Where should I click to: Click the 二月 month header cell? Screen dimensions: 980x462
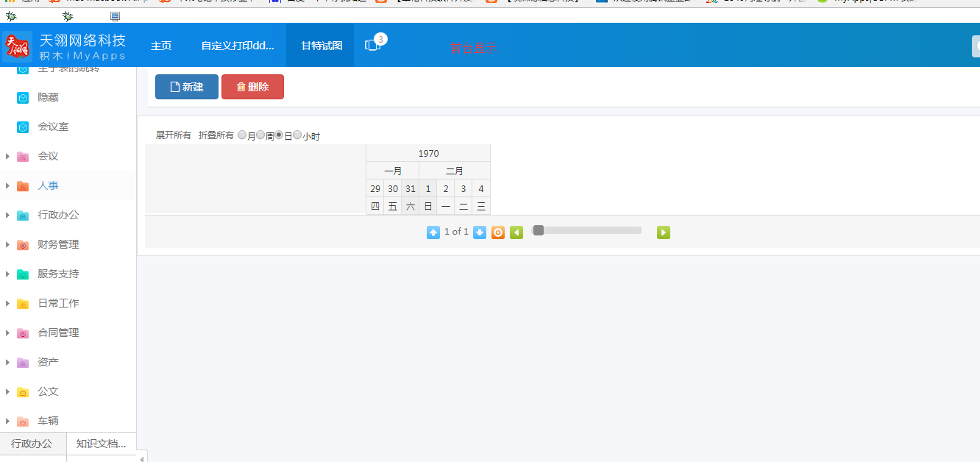coord(455,171)
